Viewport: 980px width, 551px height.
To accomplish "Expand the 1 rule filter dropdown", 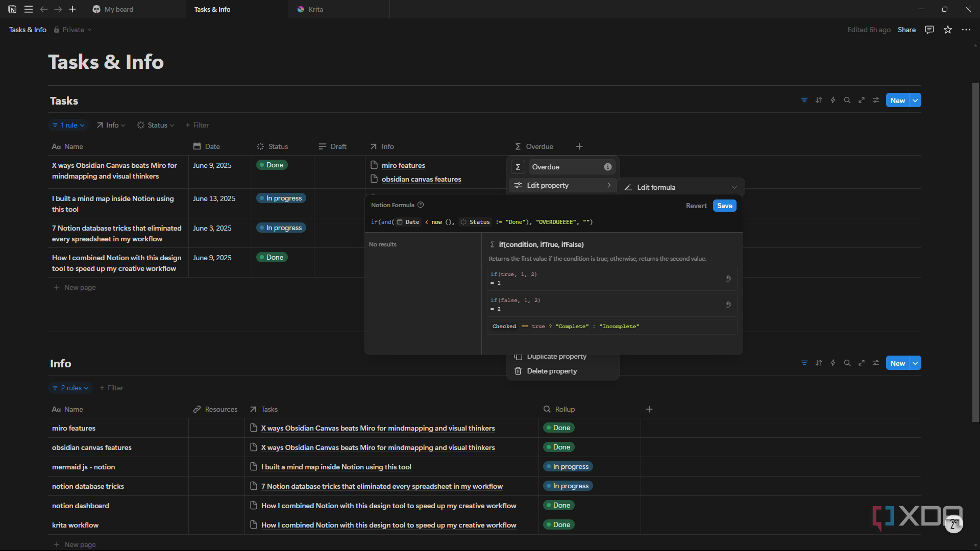I will pyautogui.click(x=69, y=125).
